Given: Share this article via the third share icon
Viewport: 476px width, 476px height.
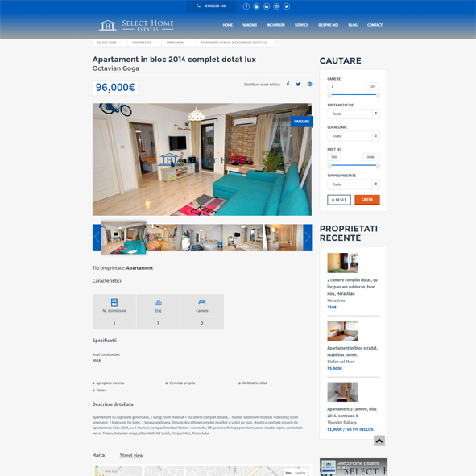Looking at the screenshot, I should [309, 84].
